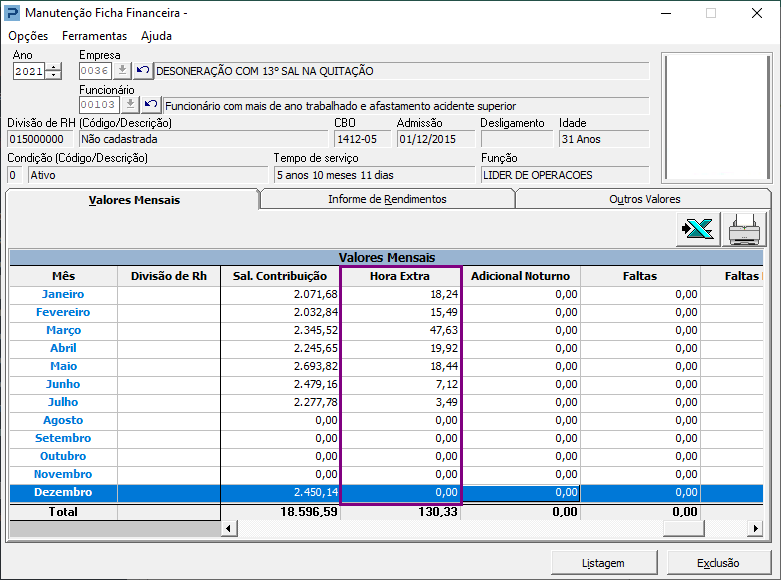
Task: Click the empty Desligamento field
Action: tap(517, 139)
